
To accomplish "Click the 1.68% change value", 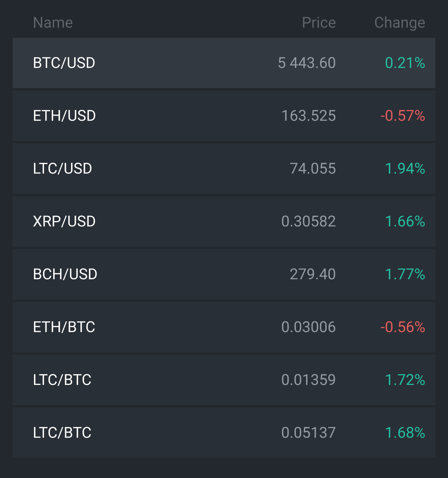I will (405, 433).
